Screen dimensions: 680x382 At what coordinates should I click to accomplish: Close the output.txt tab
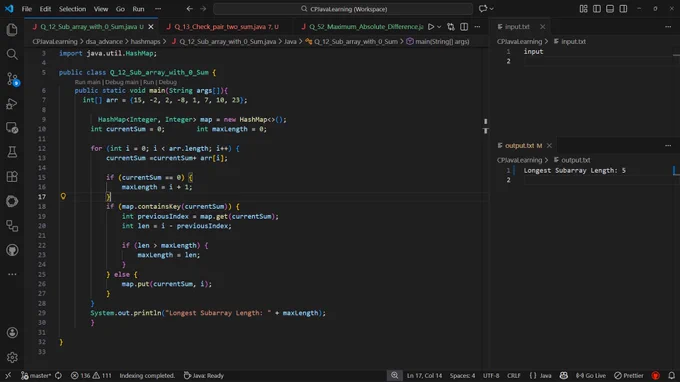[x=549, y=146]
